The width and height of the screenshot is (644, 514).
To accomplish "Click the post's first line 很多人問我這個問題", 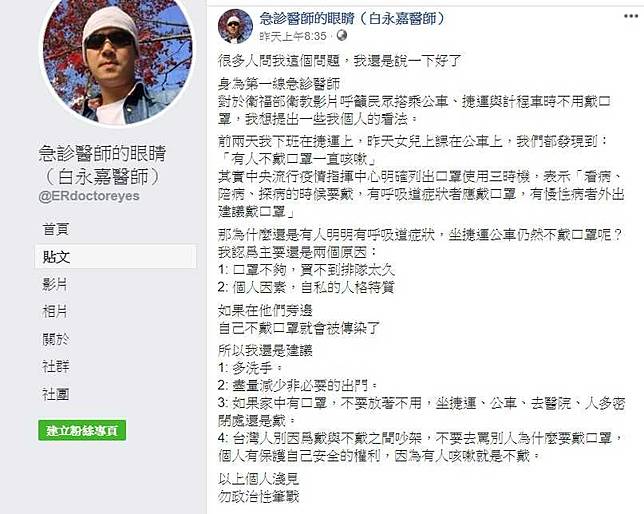I will click(280, 61).
